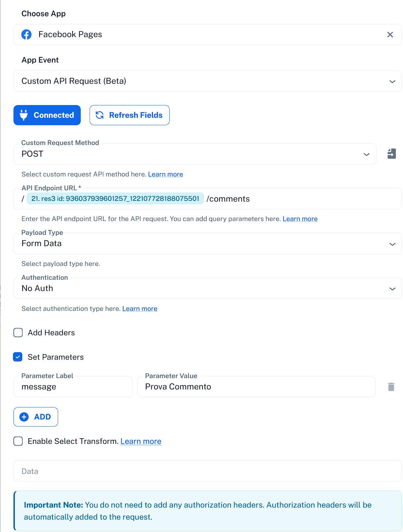Click into the Parameter Value field

coord(256,387)
